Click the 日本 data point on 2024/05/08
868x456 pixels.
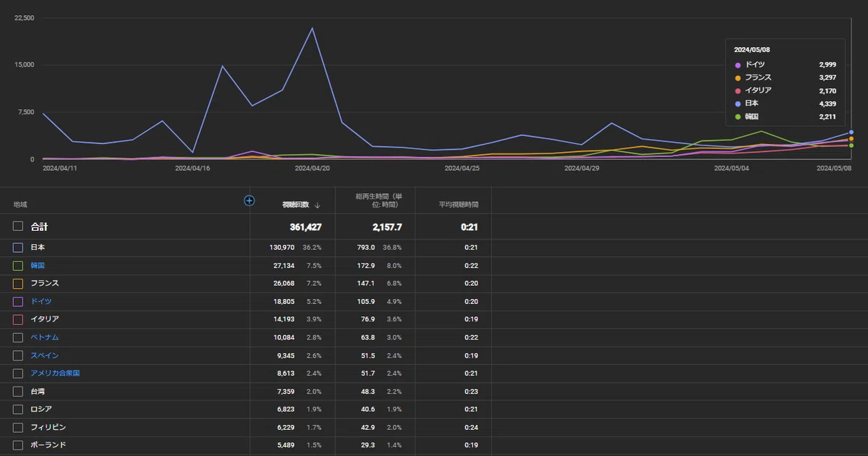(x=851, y=132)
